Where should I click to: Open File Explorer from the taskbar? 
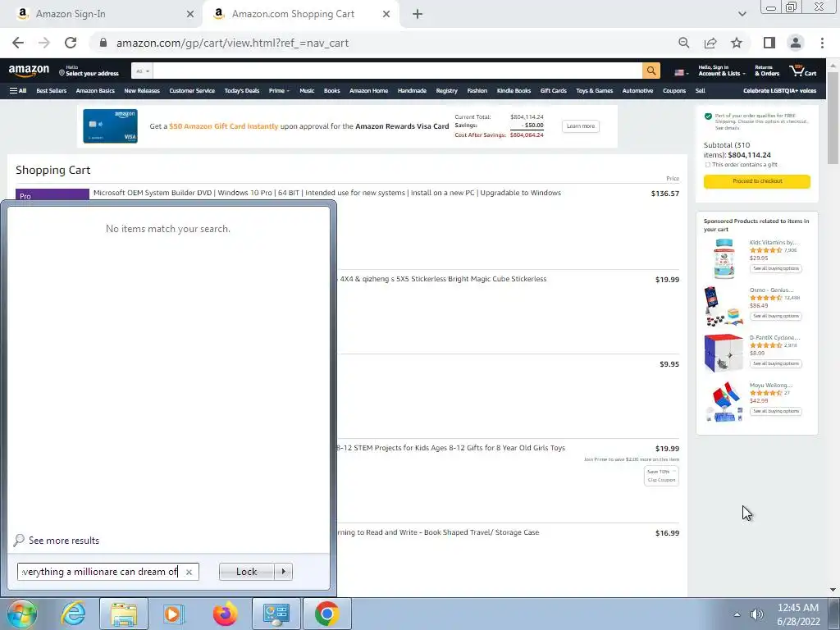point(123,614)
